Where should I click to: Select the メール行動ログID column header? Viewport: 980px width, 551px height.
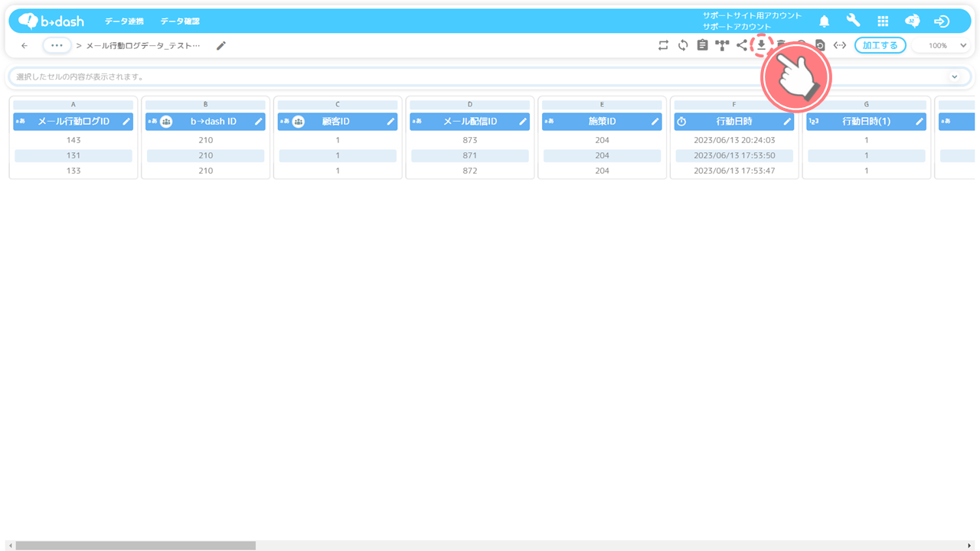tap(73, 122)
